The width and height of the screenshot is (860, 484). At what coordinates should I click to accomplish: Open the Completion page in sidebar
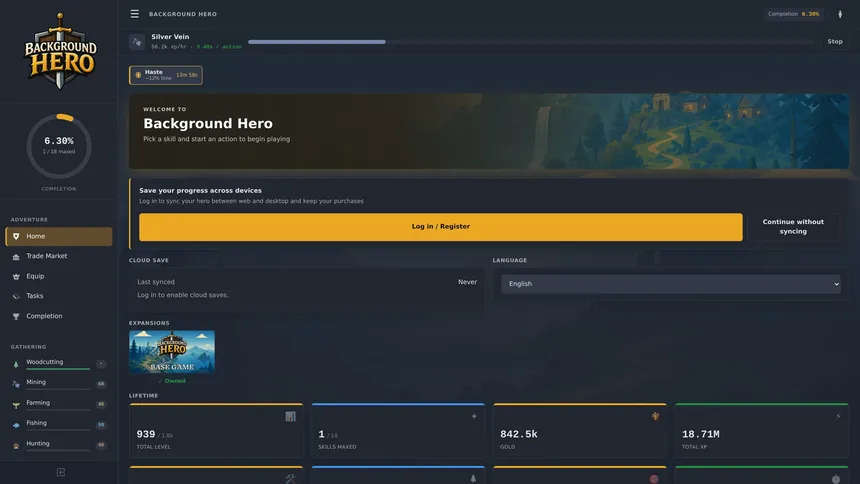coord(59,316)
